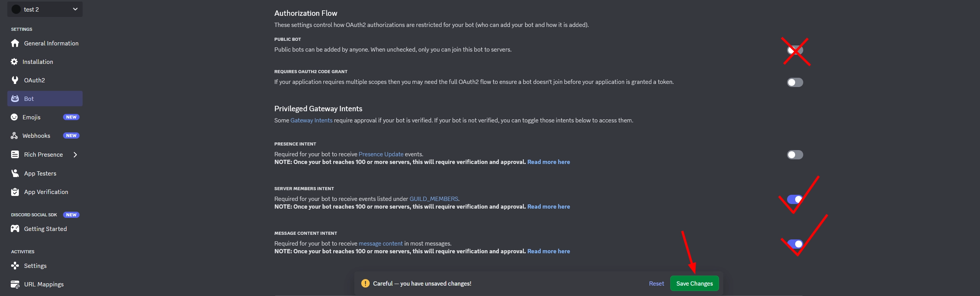Screen dimensions: 980x296
Task: Turn on the Presence Intent toggle
Action: click(795, 155)
